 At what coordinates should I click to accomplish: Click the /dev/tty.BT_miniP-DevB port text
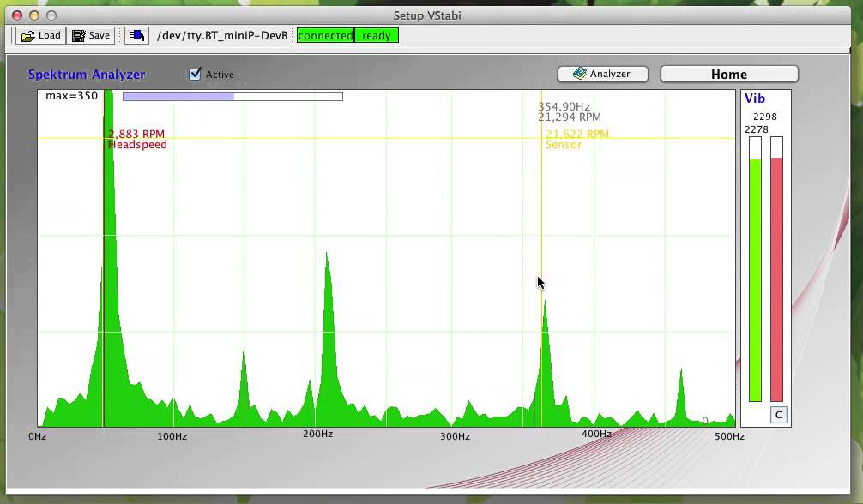tap(222, 36)
